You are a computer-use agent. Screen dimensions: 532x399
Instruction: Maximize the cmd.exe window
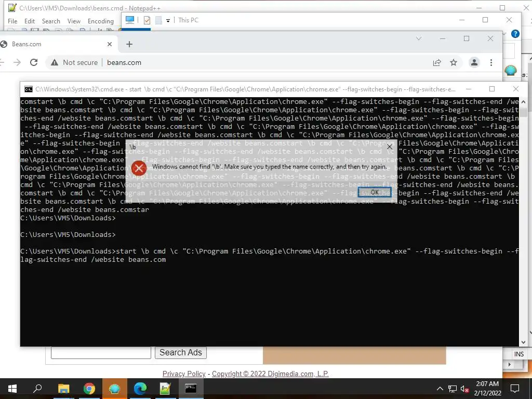coord(492,89)
